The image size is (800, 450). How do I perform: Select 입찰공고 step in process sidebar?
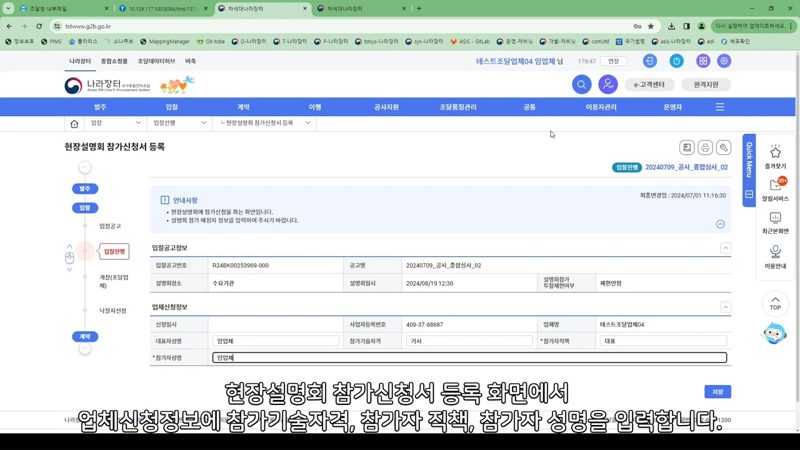pyautogui.click(x=110, y=226)
